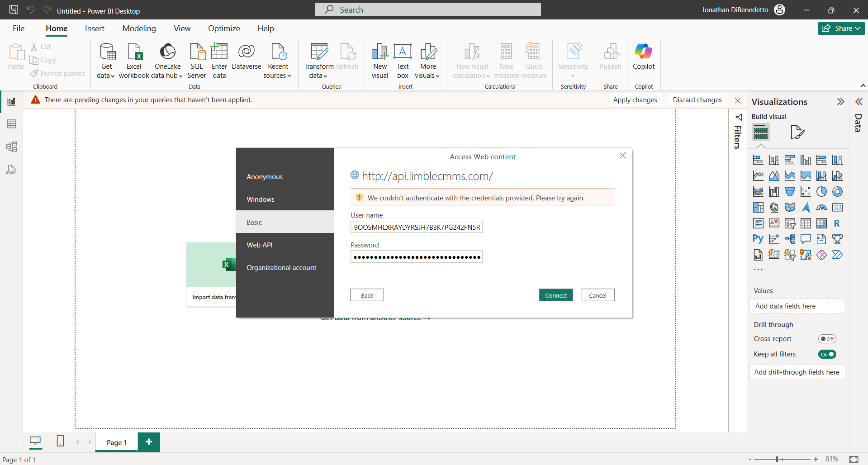This screenshot has height=465, width=868.
Task: Select Web API authentication option
Action: [x=285, y=245]
